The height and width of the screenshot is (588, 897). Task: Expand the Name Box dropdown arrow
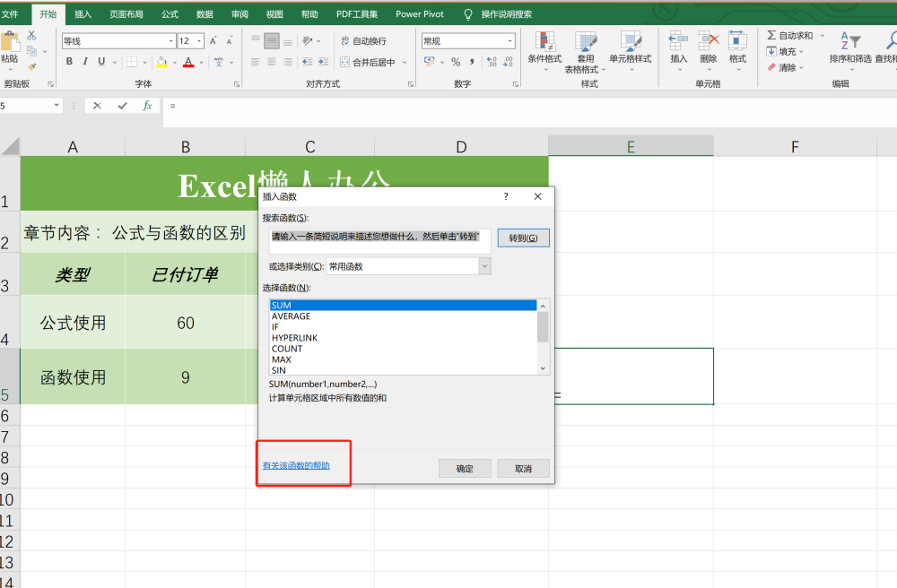tap(57, 105)
